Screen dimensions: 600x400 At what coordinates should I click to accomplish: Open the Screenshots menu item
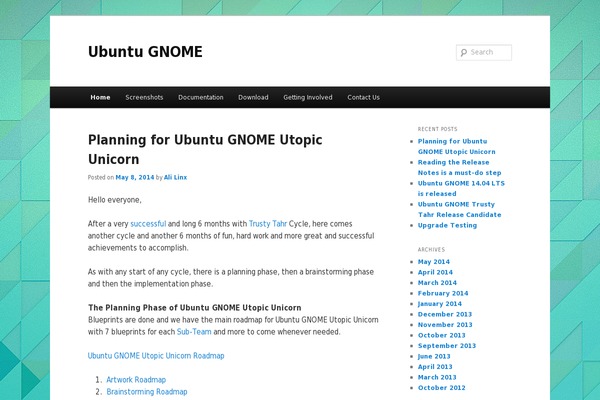[144, 97]
